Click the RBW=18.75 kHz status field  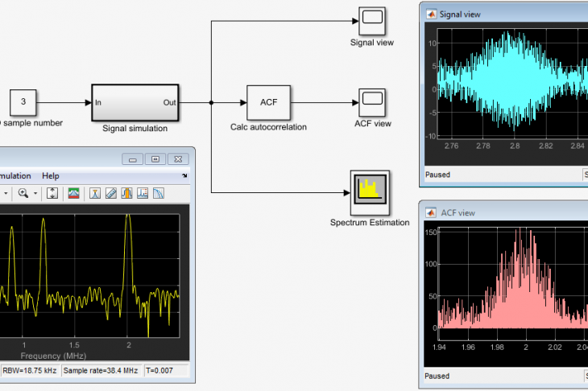(x=30, y=371)
